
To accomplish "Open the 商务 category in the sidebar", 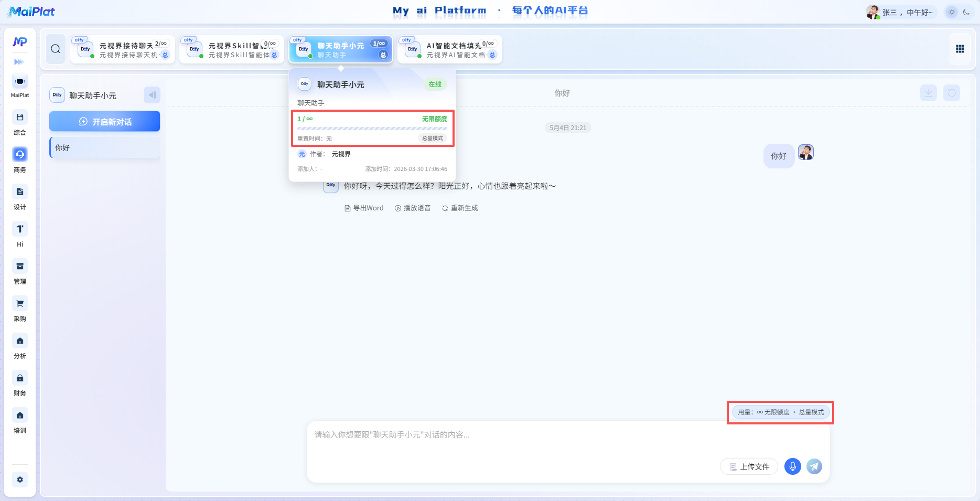I will pyautogui.click(x=20, y=161).
